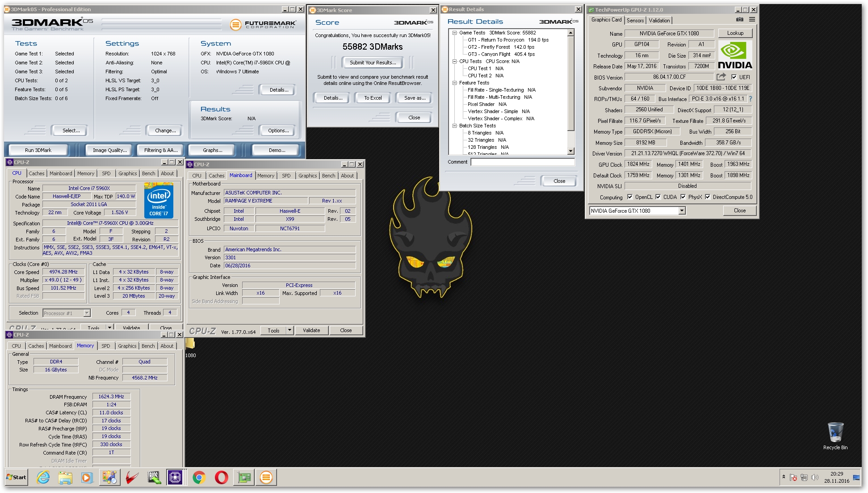This screenshot has width=868, height=493.
Task: Click the Action Center flag tray icon
Action: [793, 477]
